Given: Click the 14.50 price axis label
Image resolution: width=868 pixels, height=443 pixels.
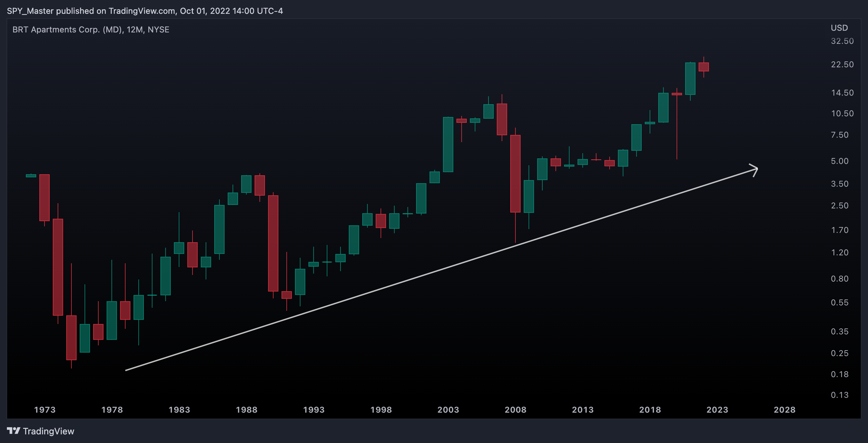Looking at the screenshot, I should pyautogui.click(x=842, y=93).
